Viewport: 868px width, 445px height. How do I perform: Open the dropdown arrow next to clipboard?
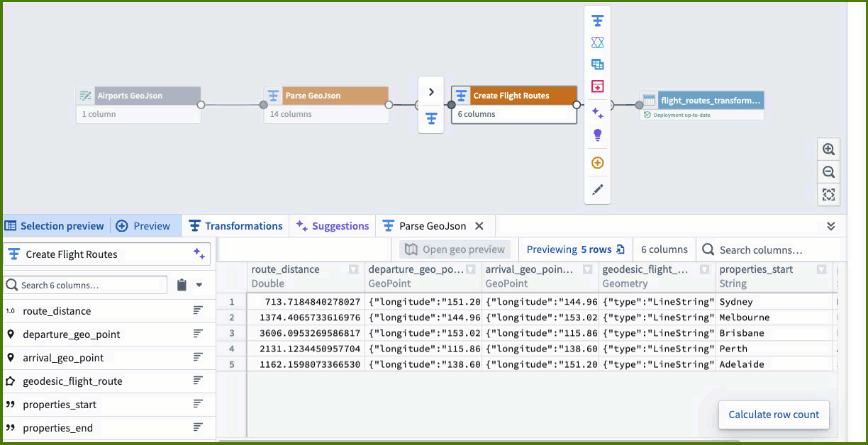(x=199, y=285)
